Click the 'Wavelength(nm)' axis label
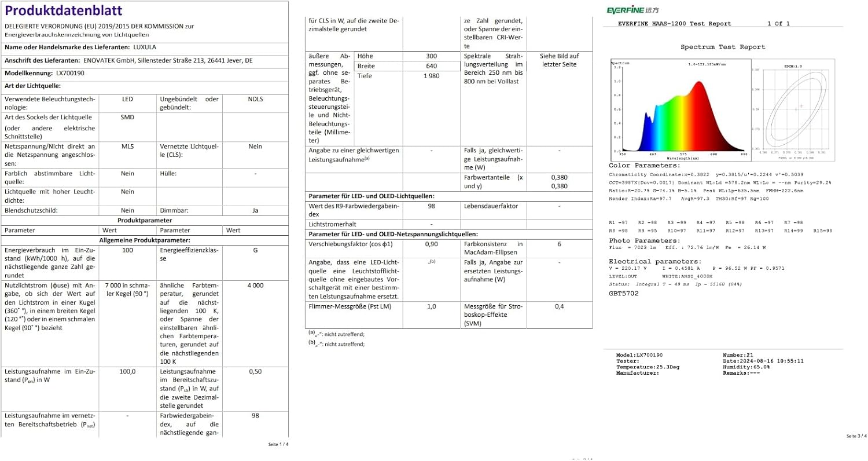This screenshot has width=868, height=461. coord(683,158)
